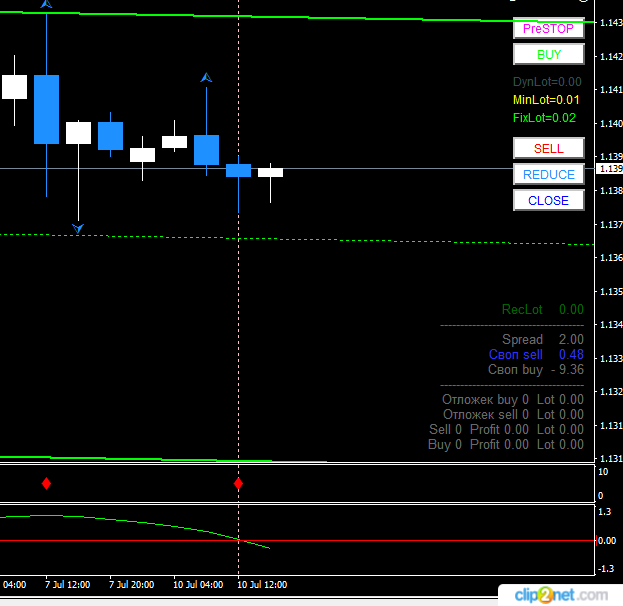623x606 pixels.
Task: Click the last white candle on the chart
Action: (271, 172)
